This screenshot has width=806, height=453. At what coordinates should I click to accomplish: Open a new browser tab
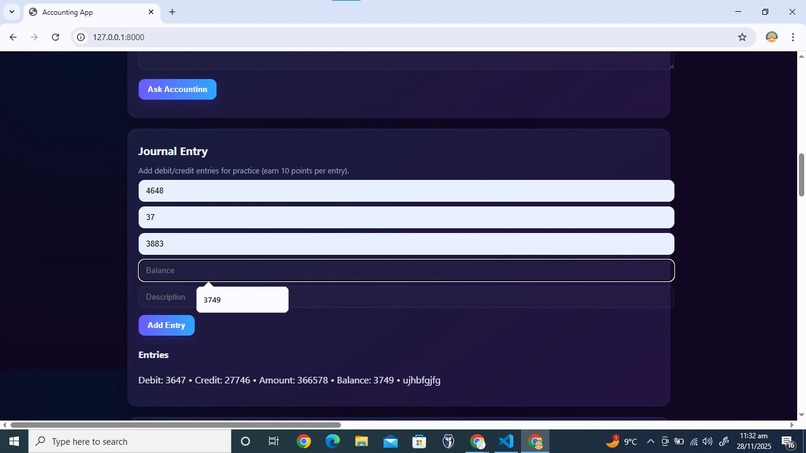[172, 12]
